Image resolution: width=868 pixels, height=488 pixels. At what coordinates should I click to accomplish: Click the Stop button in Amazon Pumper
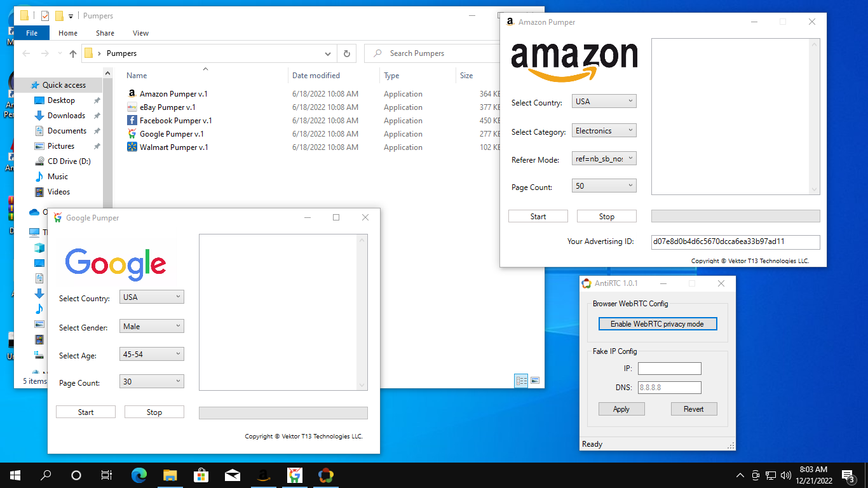607,217
